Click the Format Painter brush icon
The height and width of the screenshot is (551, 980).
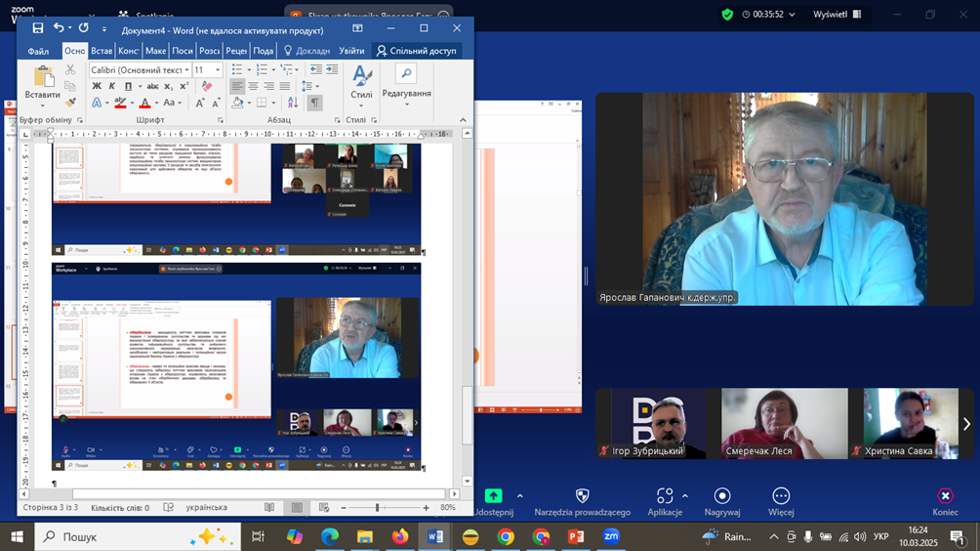coord(70,102)
